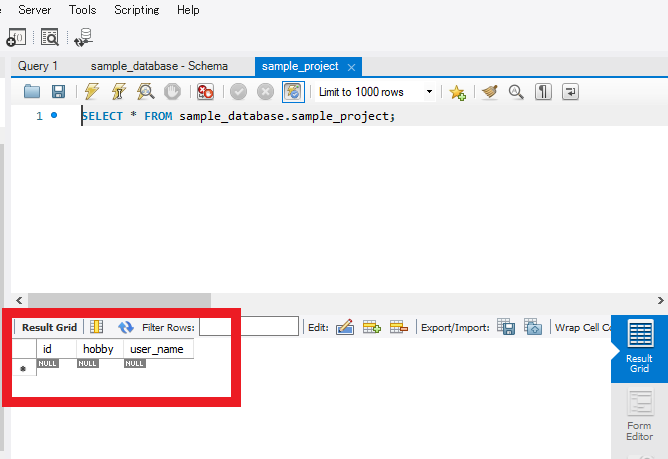The image size is (668, 459).
Task: Toggle the field types column icon
Action: [x=97, y=327]
